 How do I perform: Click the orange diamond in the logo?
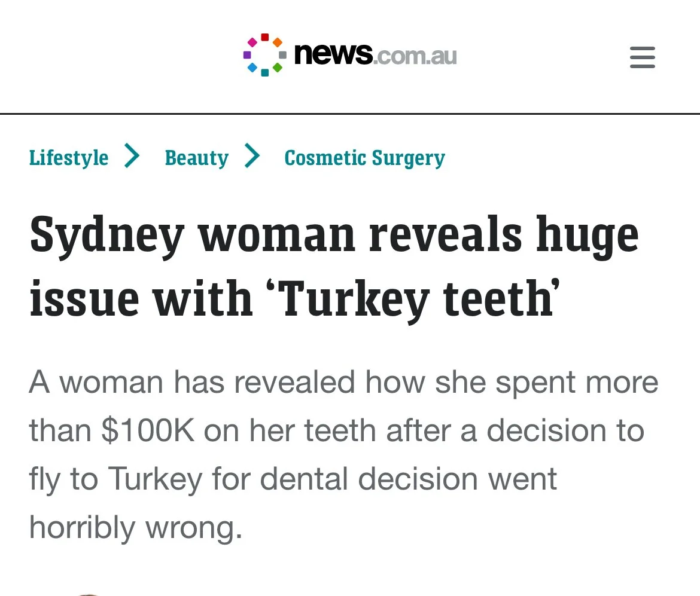click(x=278, y=42)
